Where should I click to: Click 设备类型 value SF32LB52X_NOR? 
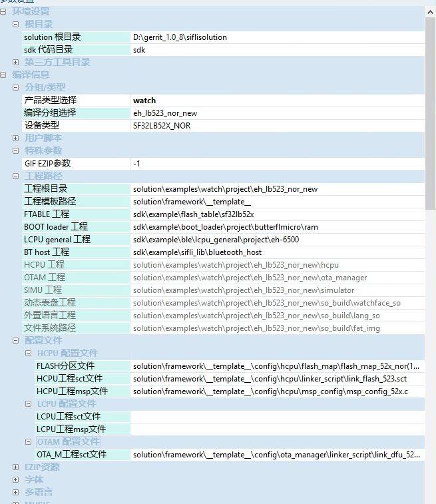point(278,126)
